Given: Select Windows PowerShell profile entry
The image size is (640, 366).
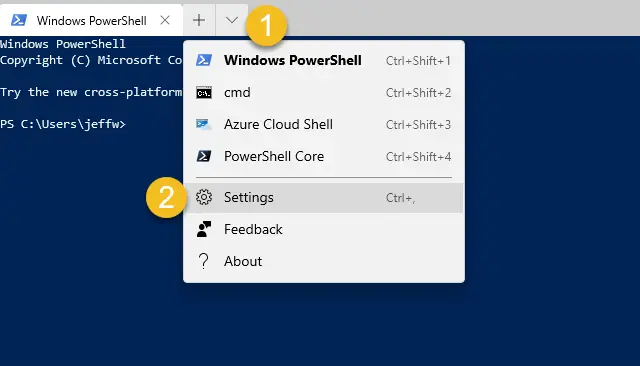Looking at the screenshot, I should tap(324, 60).
